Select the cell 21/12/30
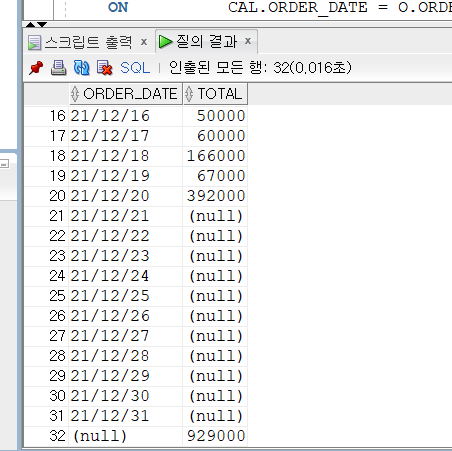Image resolution: width=452 pixels, height=451 pixels. click(126, 396)
